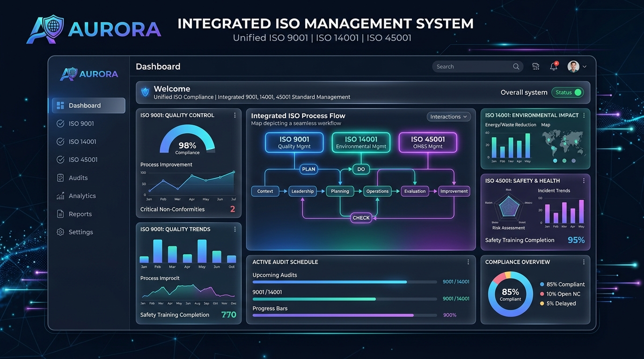Image resolution: width=644 pixels, height=359 pixels.
Task: Open the ISO 45001: Safety & Health card menu
Action: pos(584,181)
